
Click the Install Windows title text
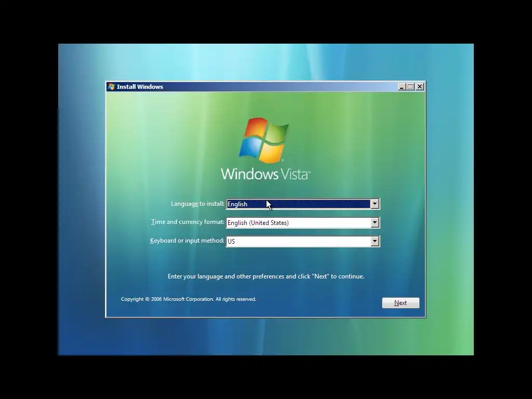140,87
